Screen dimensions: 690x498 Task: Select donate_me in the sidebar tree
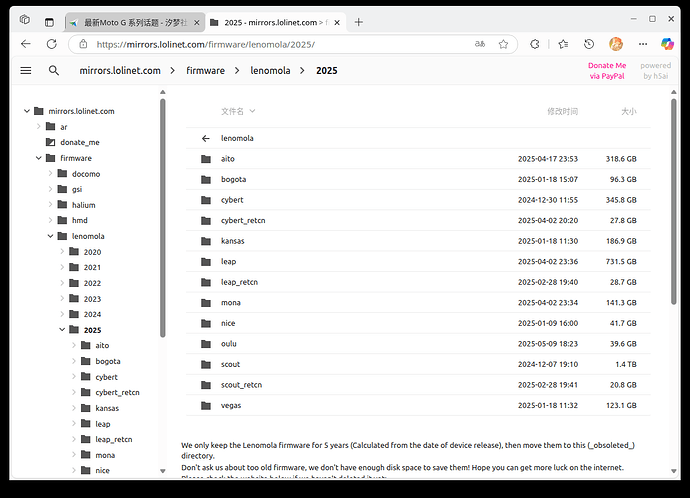(79, 142)
